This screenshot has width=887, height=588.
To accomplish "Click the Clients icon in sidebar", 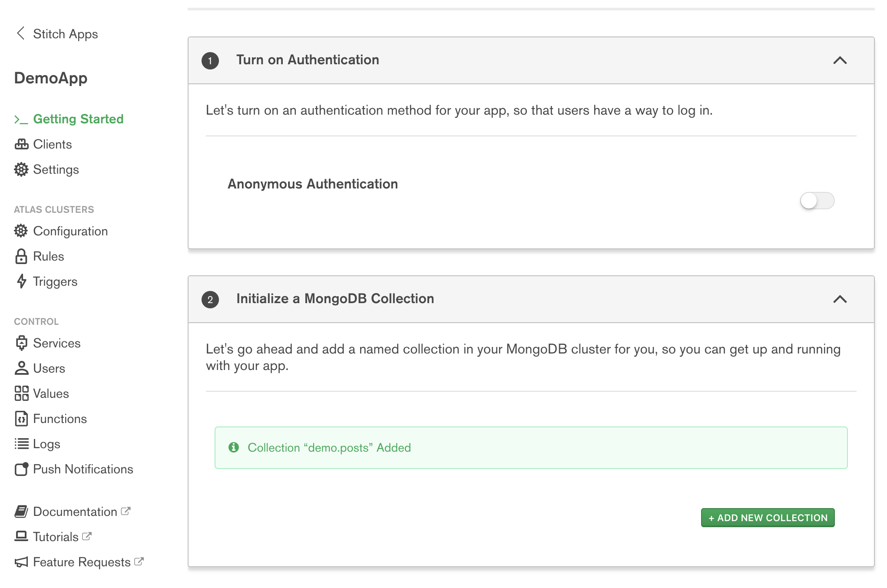I will pyautogui.click(x=21, y=144).
